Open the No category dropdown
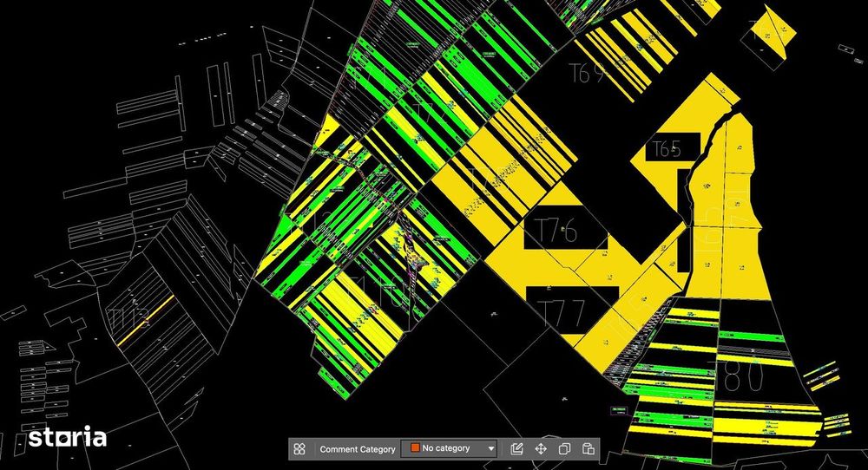 (x=449, y=448)
